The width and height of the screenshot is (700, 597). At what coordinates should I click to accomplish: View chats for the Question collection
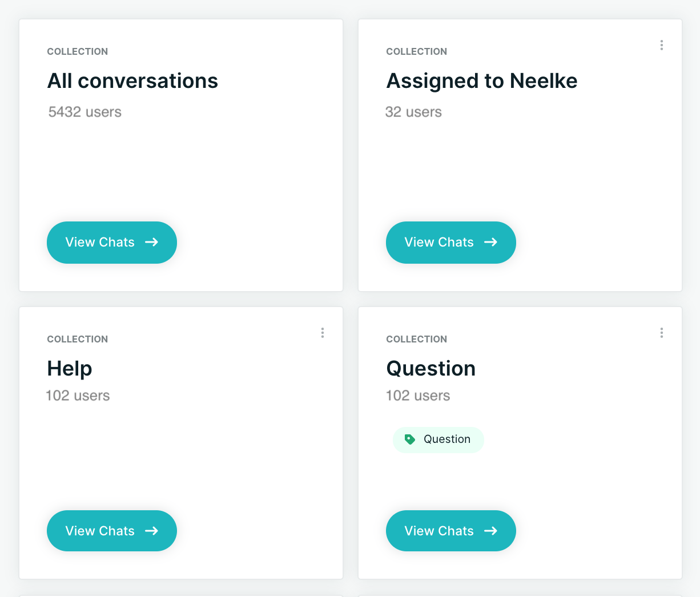click(x=451, y=531)
